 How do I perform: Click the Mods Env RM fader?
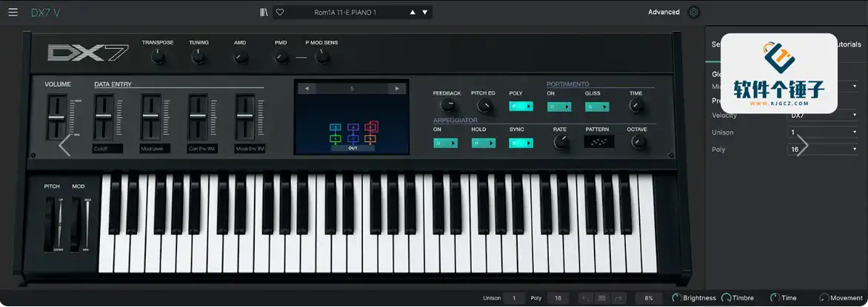[x=246, y=118]
